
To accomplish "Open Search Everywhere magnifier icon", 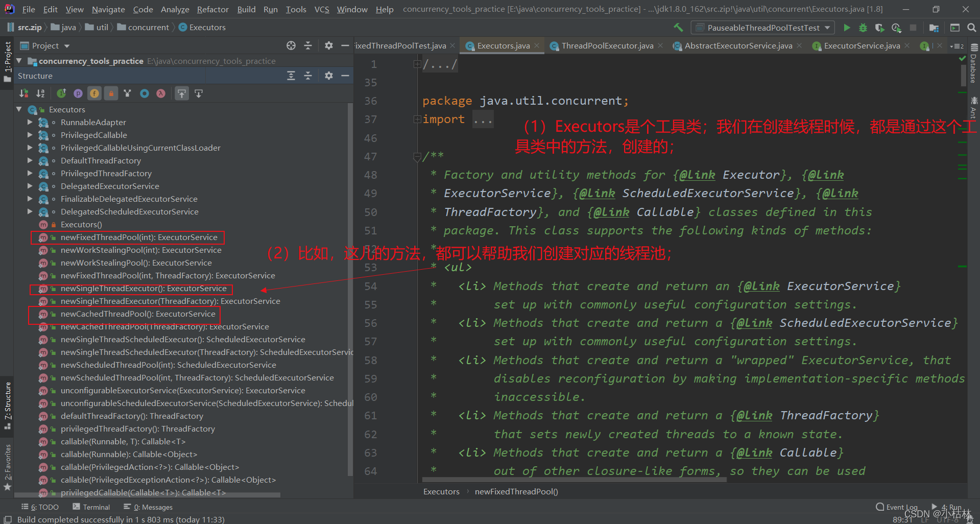I will pyautogui.click(x=971, y=28).
